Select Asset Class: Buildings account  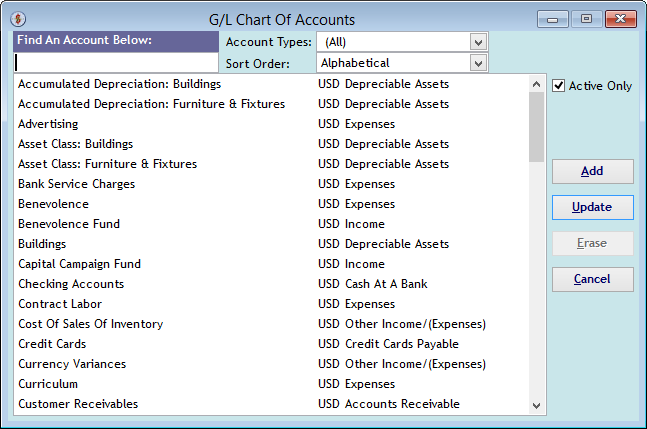tap(271, 144)
